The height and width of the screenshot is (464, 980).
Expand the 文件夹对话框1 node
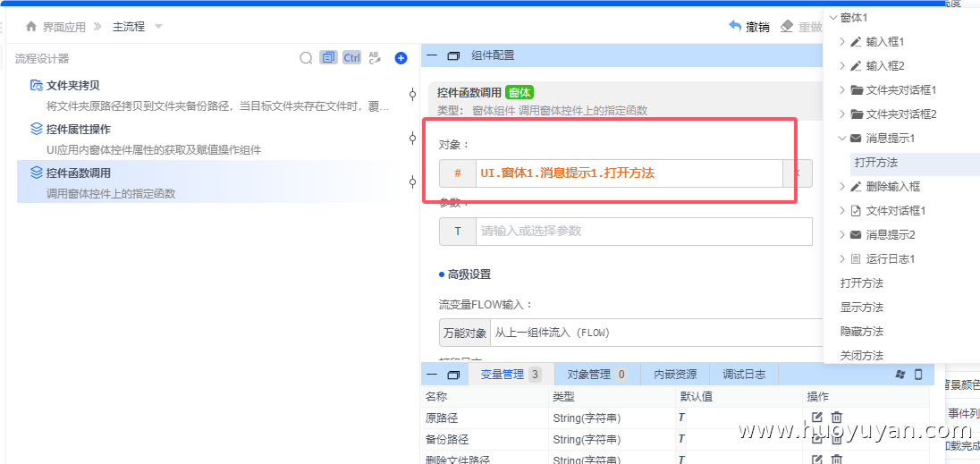tap(842, 90)
